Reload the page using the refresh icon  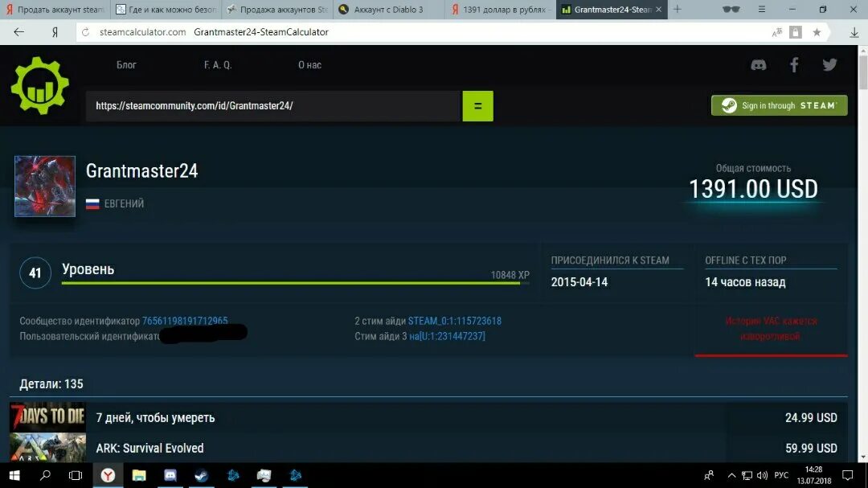(x=86, y=32)
